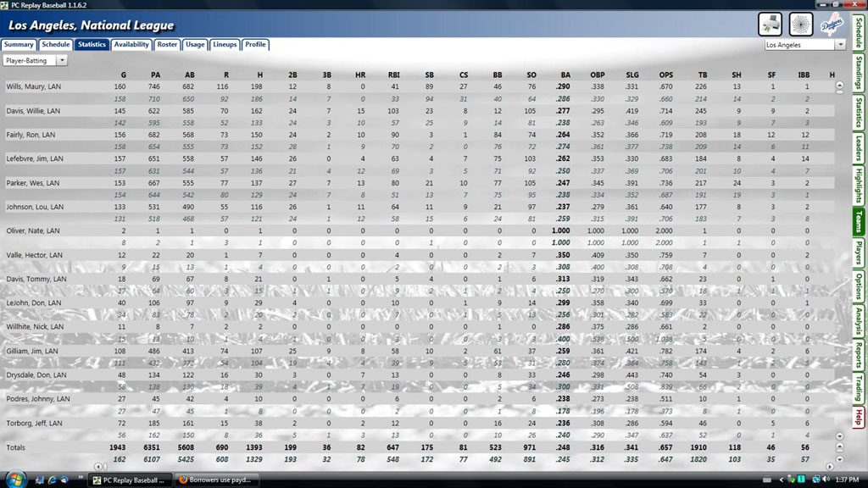
Task: Open the Los Angeles team selector dropdown
Action: (804, 44)
